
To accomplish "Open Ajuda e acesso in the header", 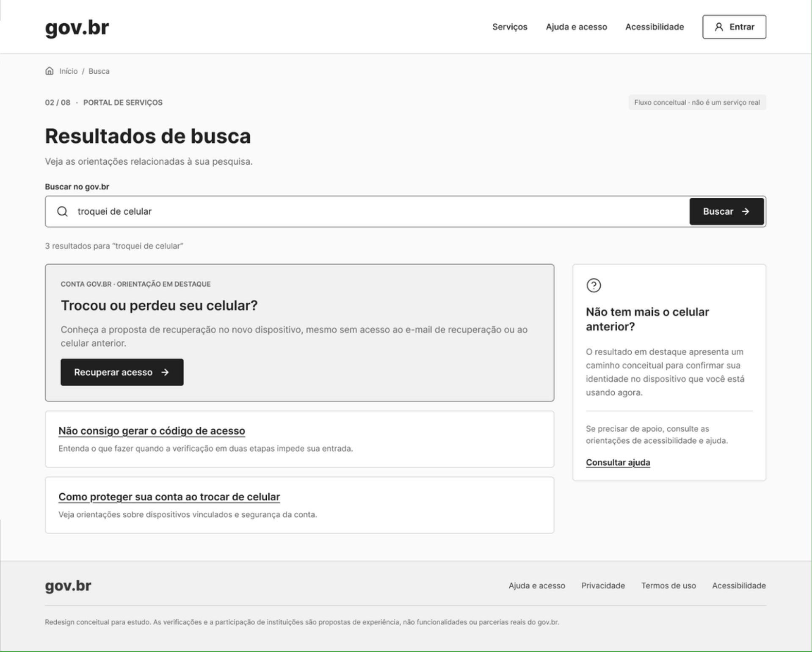I will point(576,27).
